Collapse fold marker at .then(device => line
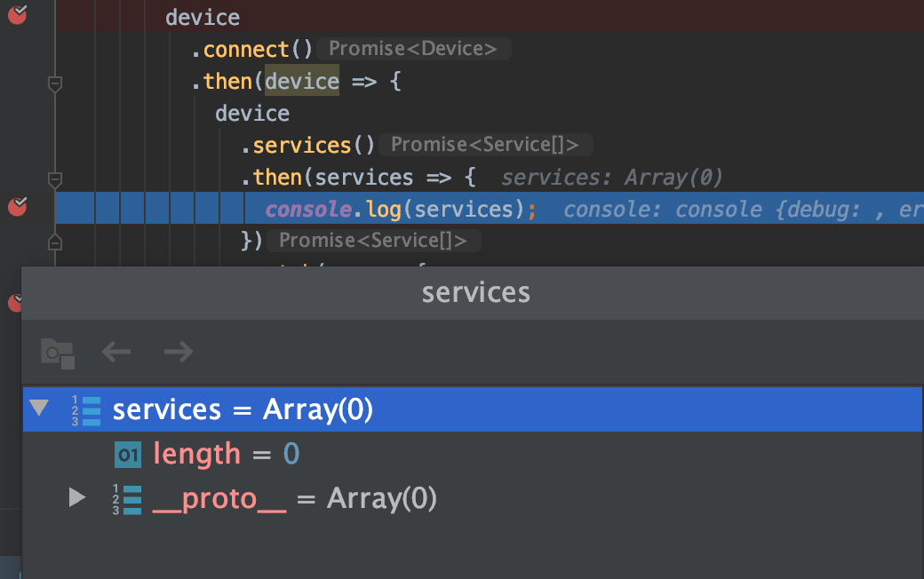Screen dimensions: 924x579 [55, 83]
